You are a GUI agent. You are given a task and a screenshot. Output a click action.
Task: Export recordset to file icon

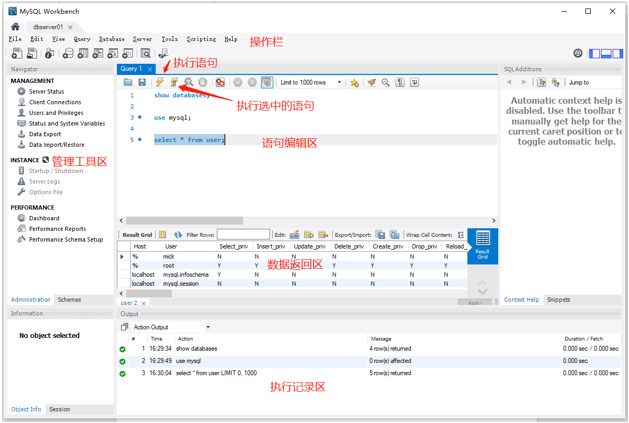click(x=380, y=234)
